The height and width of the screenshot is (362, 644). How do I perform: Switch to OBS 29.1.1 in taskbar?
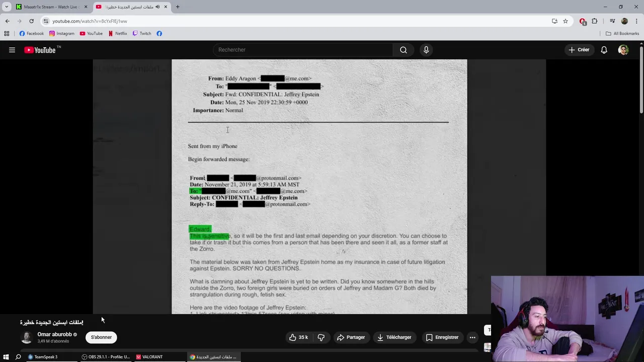(x=106, y=357)
